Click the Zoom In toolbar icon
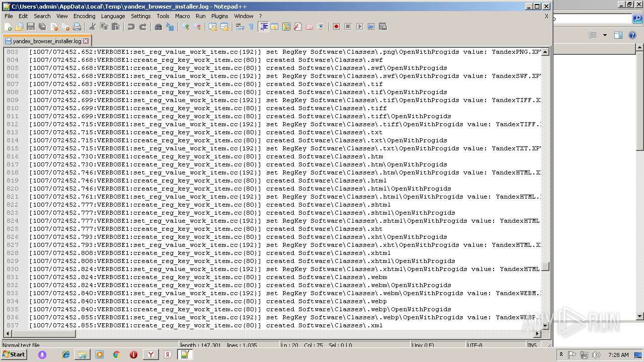This screenshot has width=644, height=362. click(x=185, y=27)
